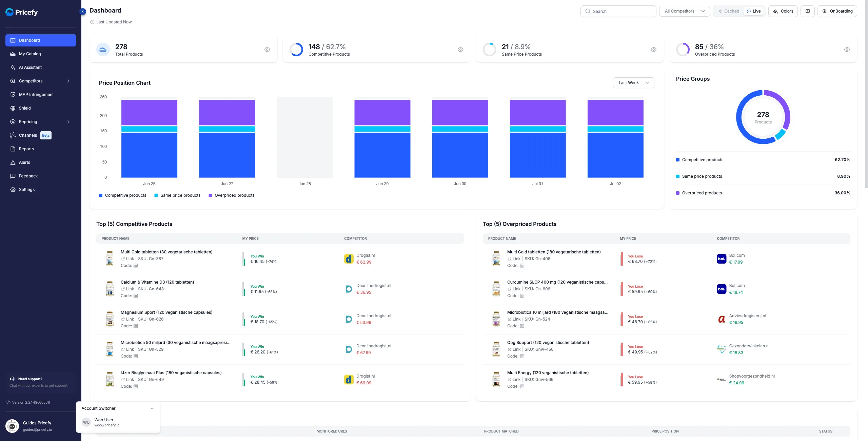This screenshot has height=441, width=868.
Task: Click the Total Products ship icon
Action: coord(103,50)
